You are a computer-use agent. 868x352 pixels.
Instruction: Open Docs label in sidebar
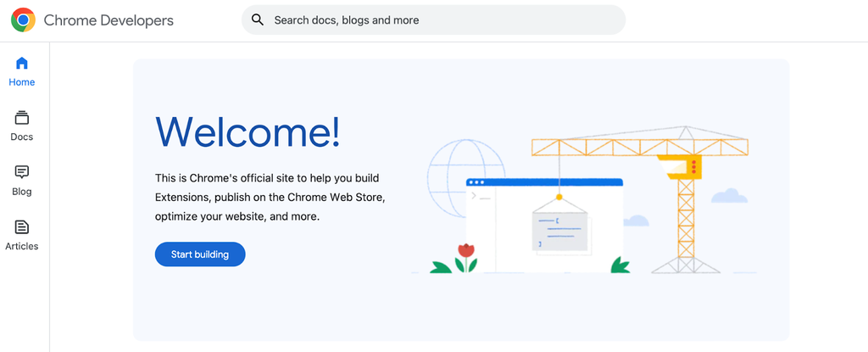click(x=21, y=137)
